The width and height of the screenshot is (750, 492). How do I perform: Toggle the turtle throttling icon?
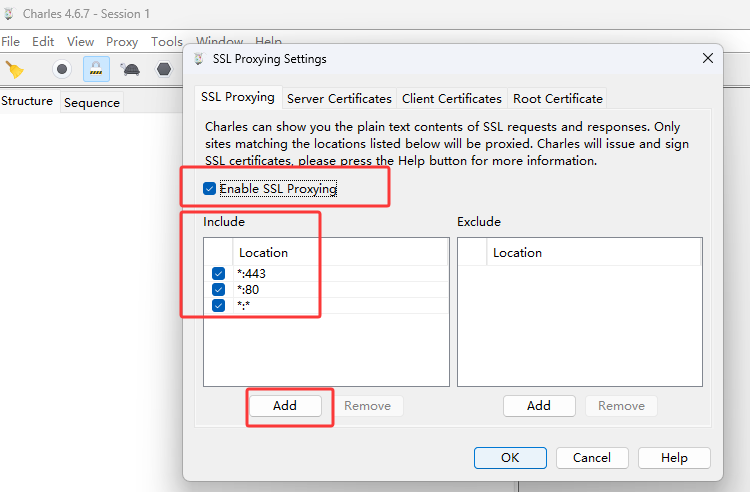pyautogui.click(x=130, y=69)
